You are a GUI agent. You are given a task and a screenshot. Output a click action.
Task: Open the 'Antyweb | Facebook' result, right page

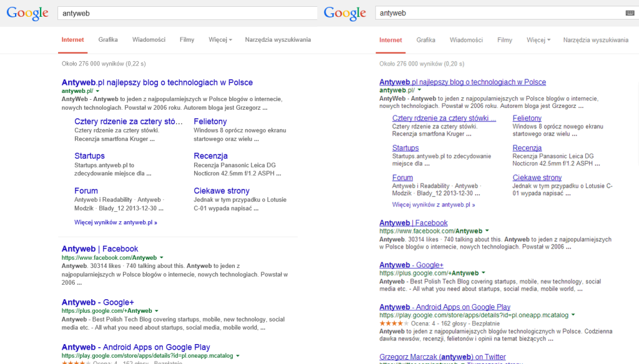tap(414, 223)
